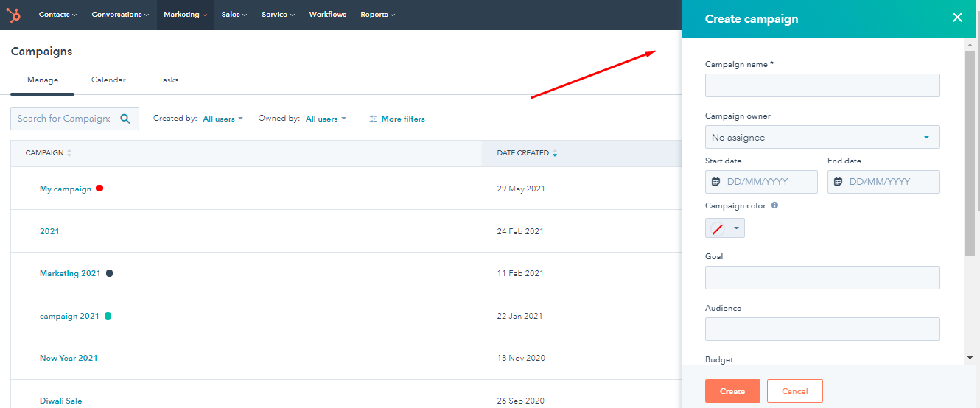Screen dimensions: 980x408
Task: Click the search magnifier icon
Action: [x=125, y=119]
